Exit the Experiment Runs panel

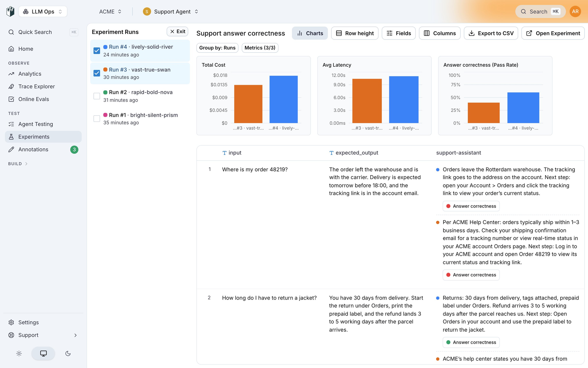point(177,32)
